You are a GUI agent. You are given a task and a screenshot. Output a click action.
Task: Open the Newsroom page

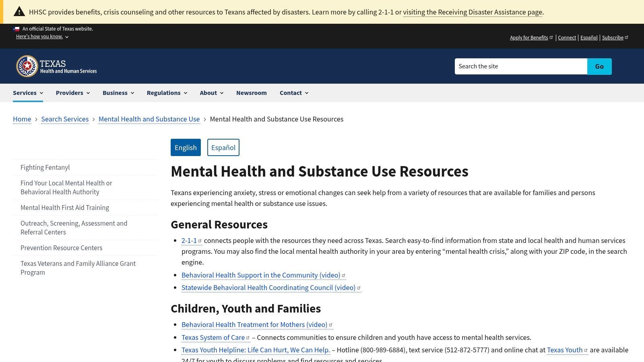[252, 93]
